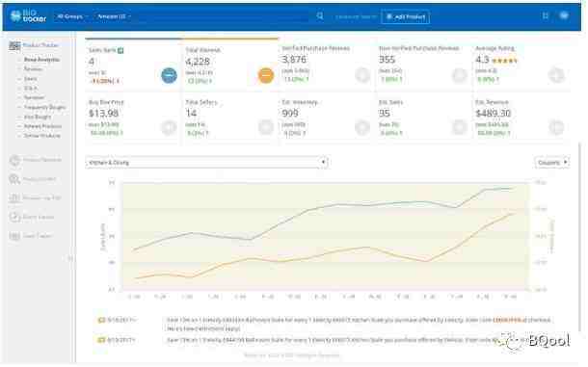This screenshot has height=367, width=588.
Task: Open the Reviews sidebar item
Action: tap(33, 69)
